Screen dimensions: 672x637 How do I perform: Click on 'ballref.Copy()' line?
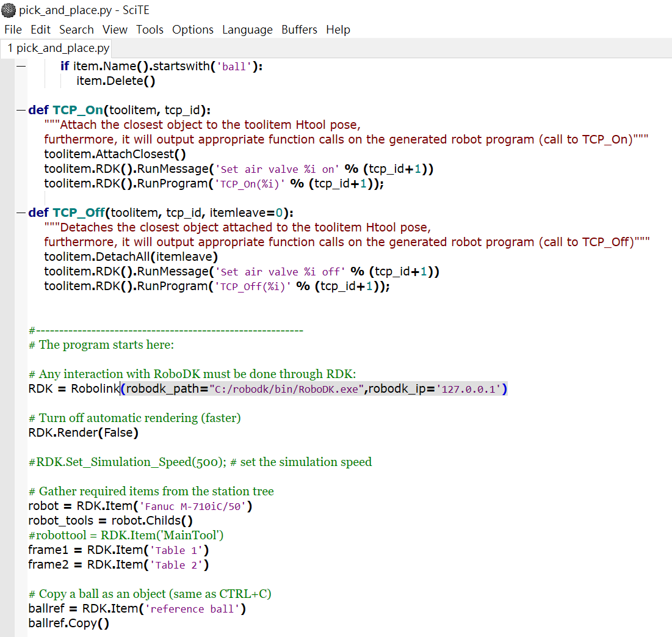pyautogui.click(x=68, y=624)
